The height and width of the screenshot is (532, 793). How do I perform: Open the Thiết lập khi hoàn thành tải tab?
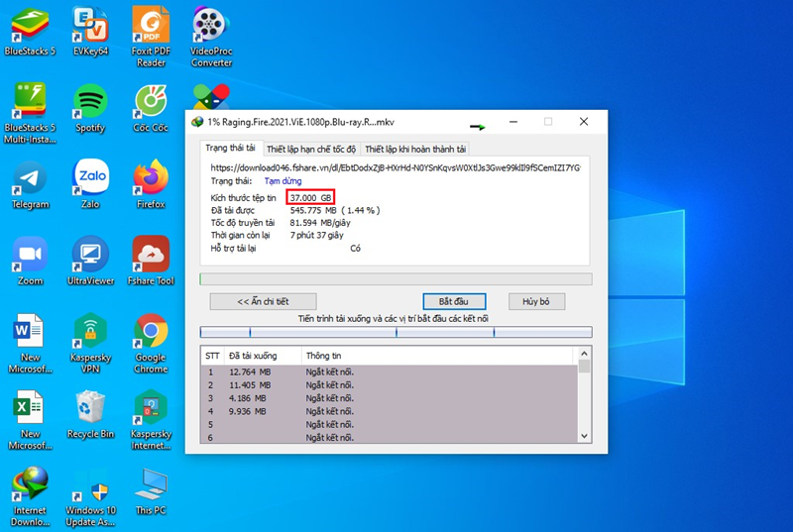[x=415, y=149]
